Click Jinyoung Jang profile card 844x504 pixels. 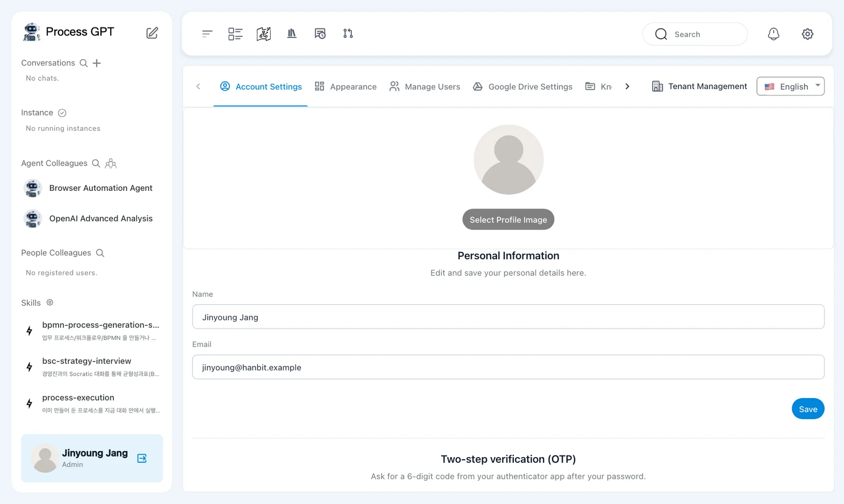point(92,458)
